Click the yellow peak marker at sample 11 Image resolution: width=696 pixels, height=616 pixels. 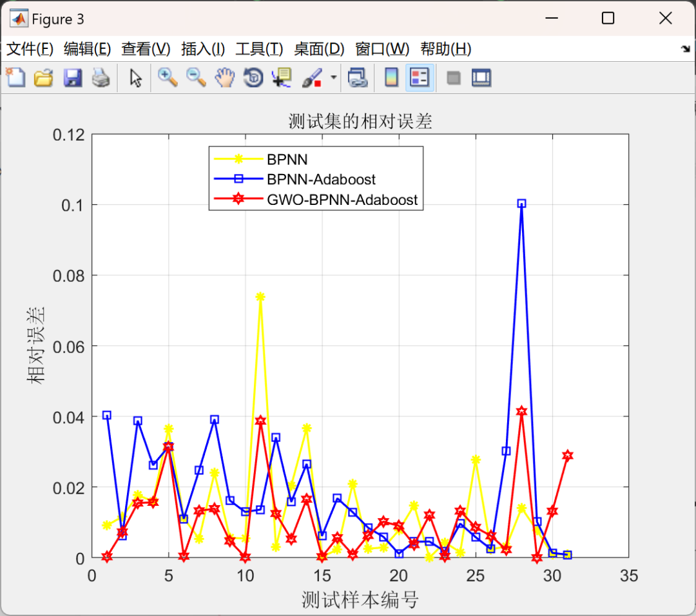[x=260, y=297]
